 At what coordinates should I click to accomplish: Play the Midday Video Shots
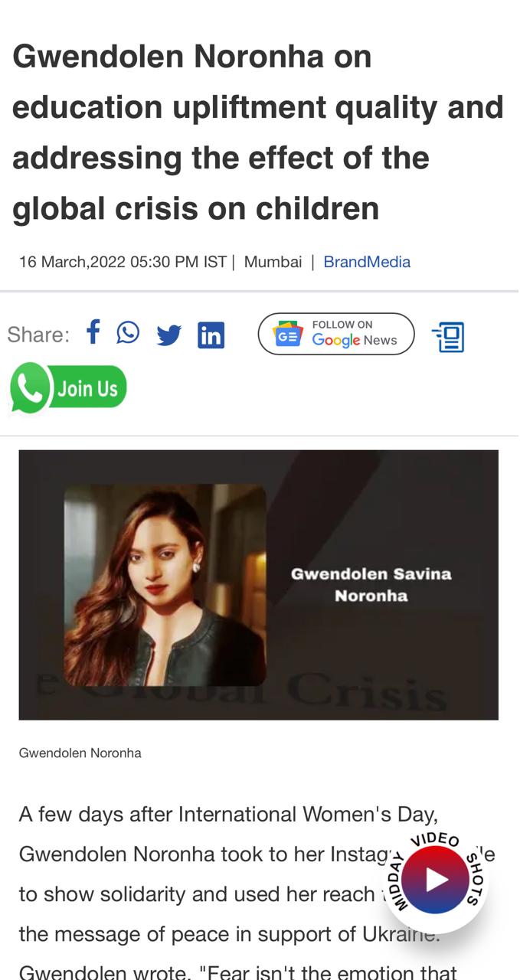(x=435, y=880)
